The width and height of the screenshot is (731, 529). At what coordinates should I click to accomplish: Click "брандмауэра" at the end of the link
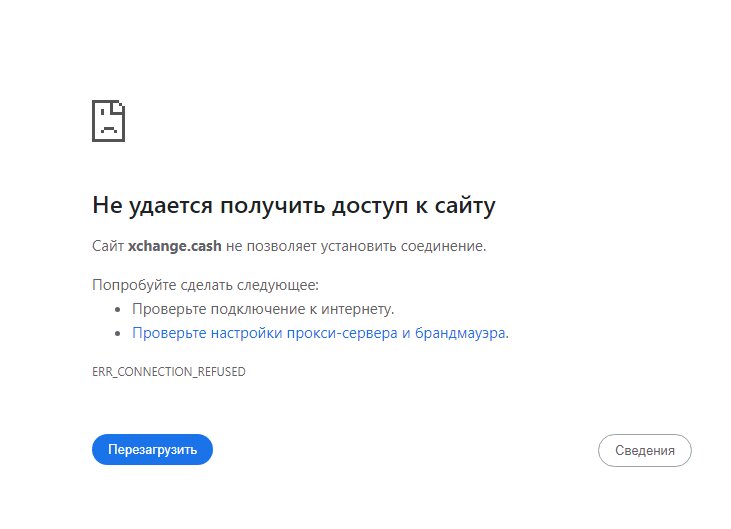click(459, 333)
